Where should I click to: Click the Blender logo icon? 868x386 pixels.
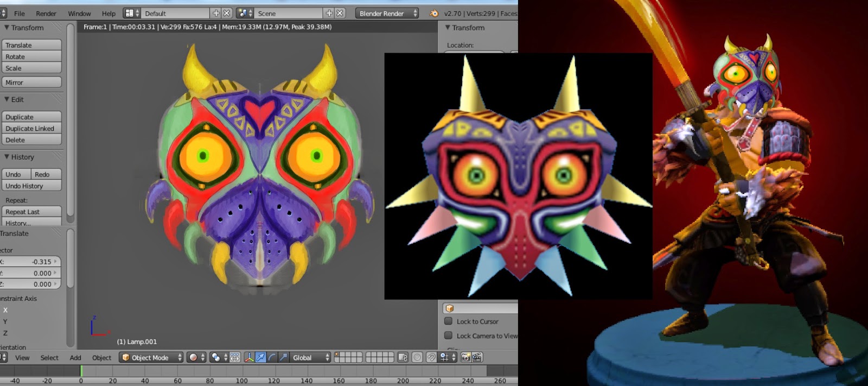click(433, 13)
